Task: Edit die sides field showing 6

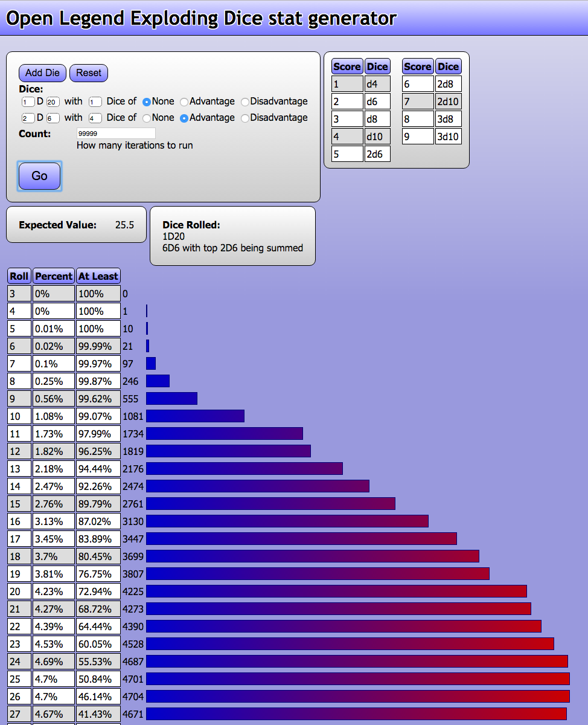Action: click(x=53, y=118)
